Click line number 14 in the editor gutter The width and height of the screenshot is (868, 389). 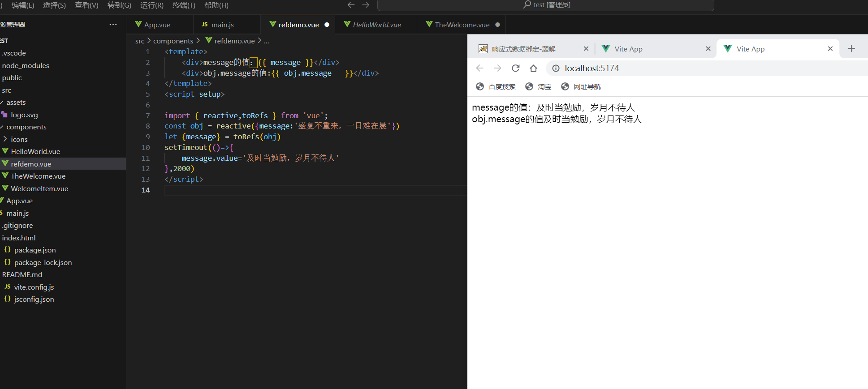(x=146, y=190)
